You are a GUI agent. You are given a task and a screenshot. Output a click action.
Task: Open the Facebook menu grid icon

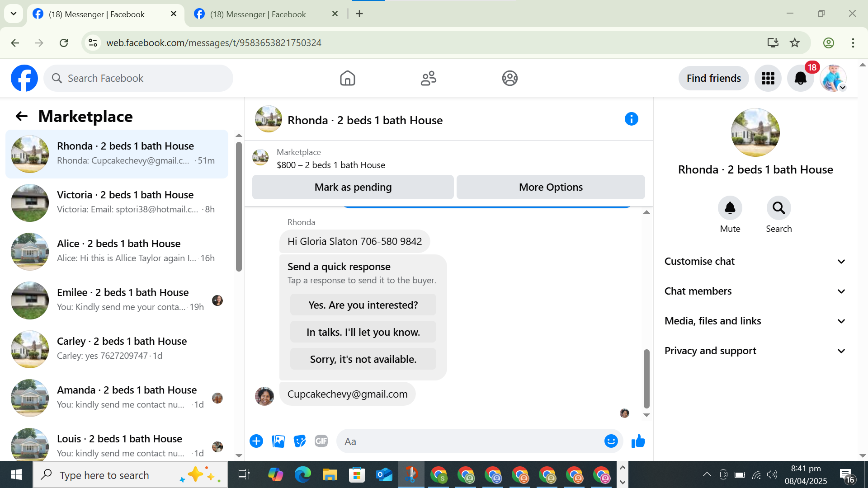[x=768, y=78]
